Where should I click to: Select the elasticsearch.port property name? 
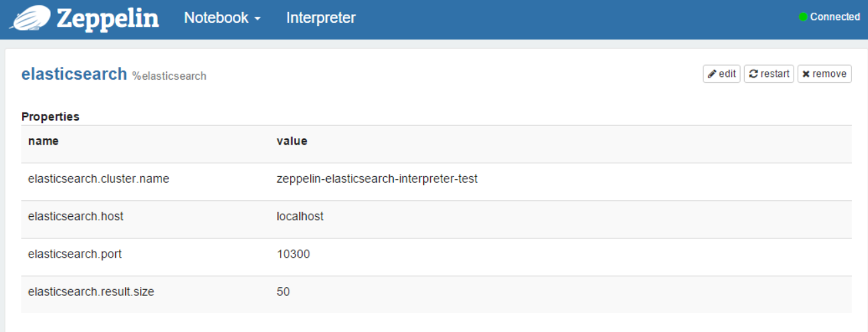coord(75,254)
